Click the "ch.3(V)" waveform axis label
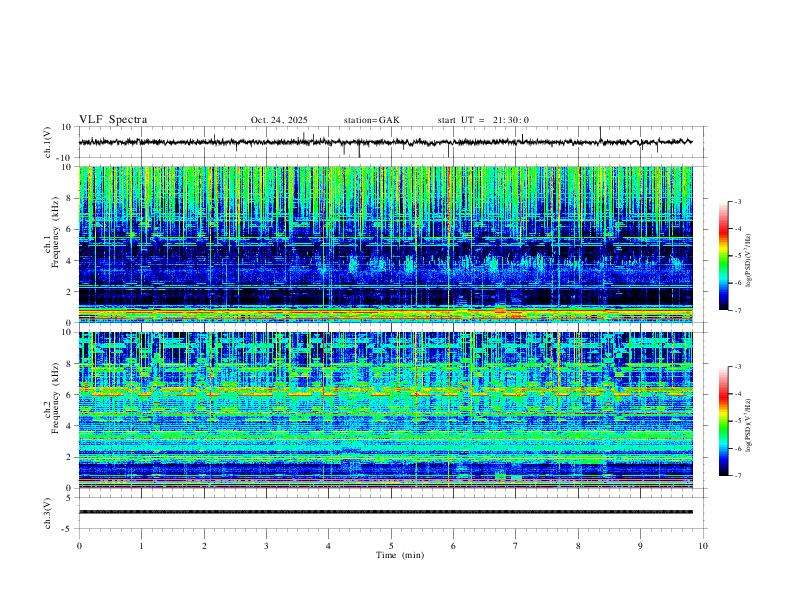 coord(48,513)
